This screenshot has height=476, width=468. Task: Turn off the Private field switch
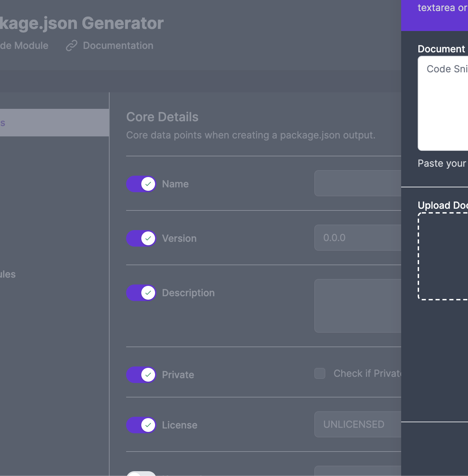pyautogui.click(x=141, y=375)
